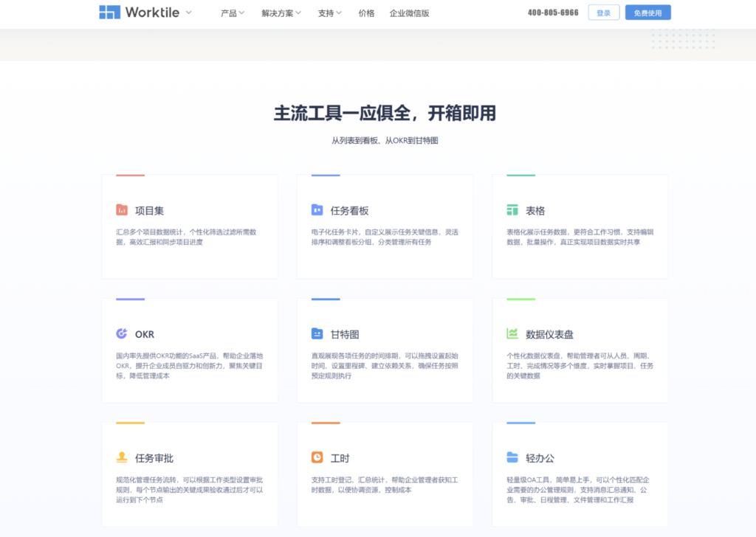This screenshot has width=756, height=537.
Task: Click the 400-805-6966 phone number
Action: tap(551, 13)
